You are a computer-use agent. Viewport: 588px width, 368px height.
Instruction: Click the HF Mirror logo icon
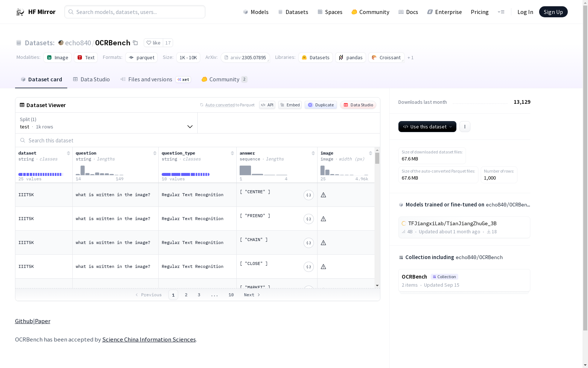20,12
